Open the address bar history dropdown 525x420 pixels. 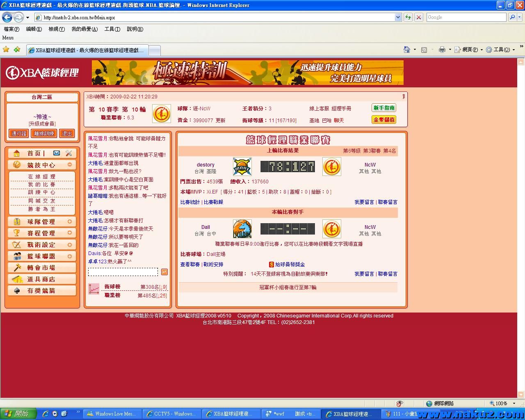(x=398, y=17)
